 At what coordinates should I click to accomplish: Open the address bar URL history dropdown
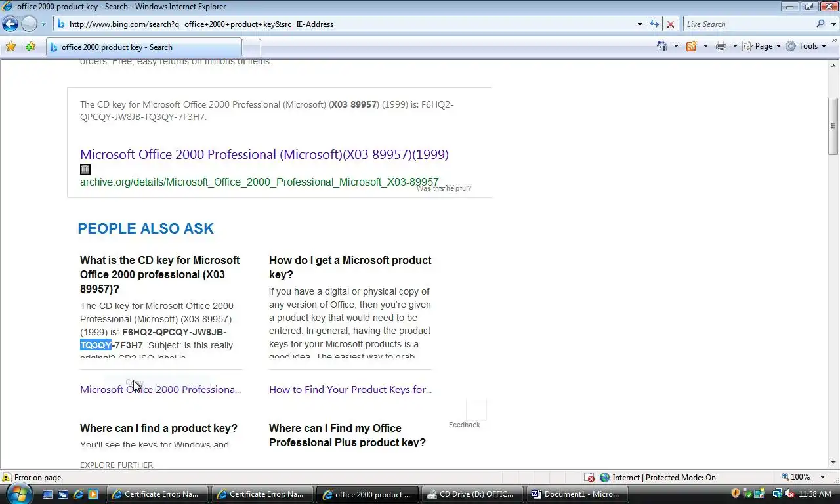(x=640, y=24)
